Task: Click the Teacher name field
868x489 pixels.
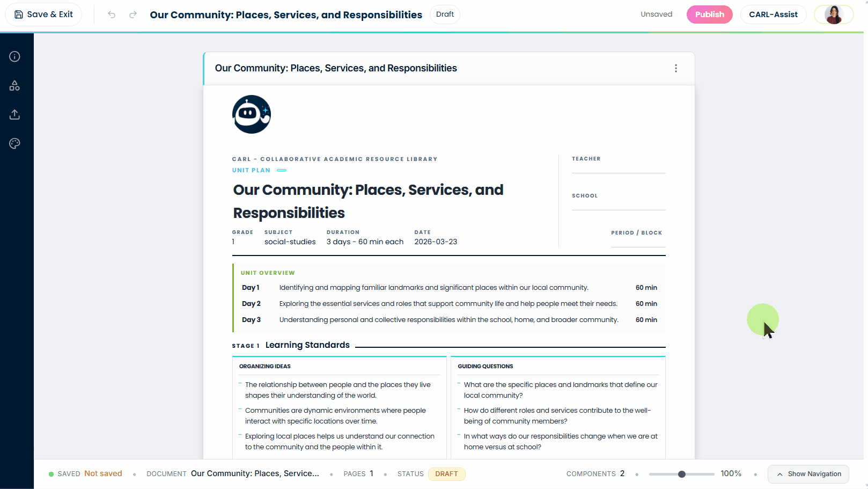Action: (618, 167)
